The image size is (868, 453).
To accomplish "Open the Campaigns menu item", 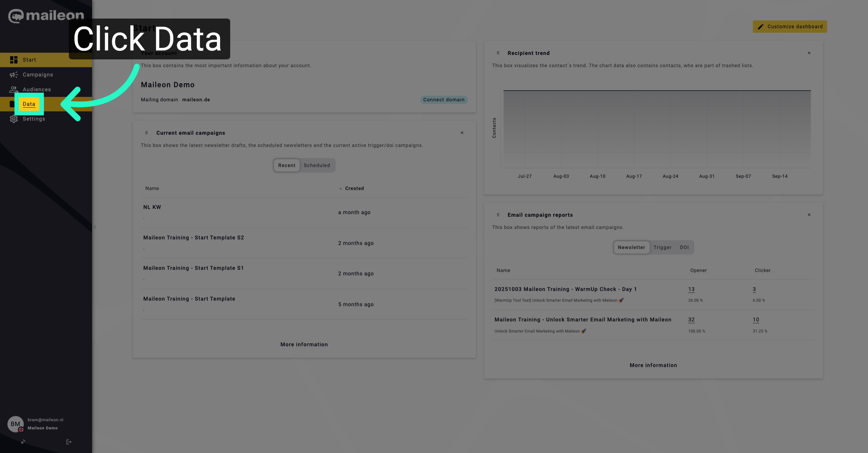I will click(x=46, y=75).
